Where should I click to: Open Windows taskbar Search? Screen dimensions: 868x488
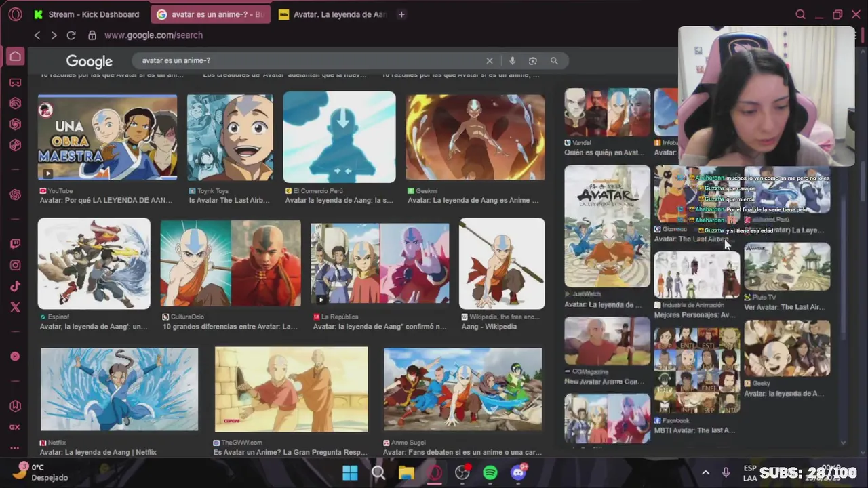click(x=378, y=472)
